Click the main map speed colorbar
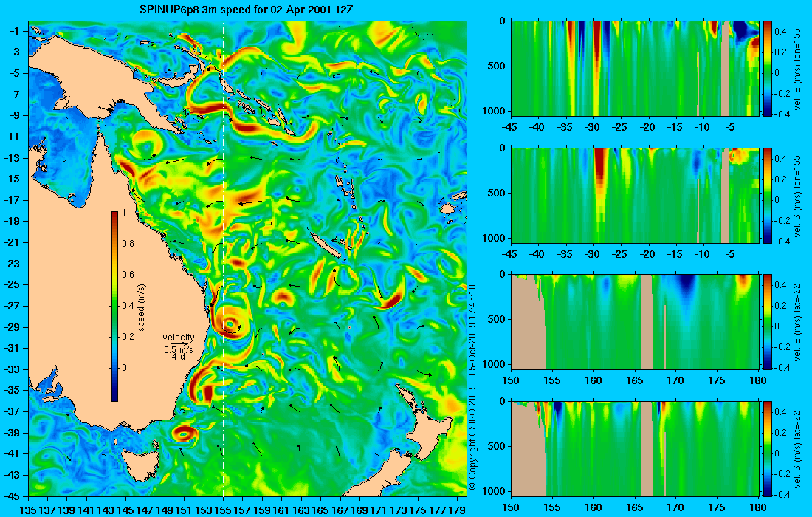Image resolution: width=812 pixels, height=517 pixels. tap(114, 307)
